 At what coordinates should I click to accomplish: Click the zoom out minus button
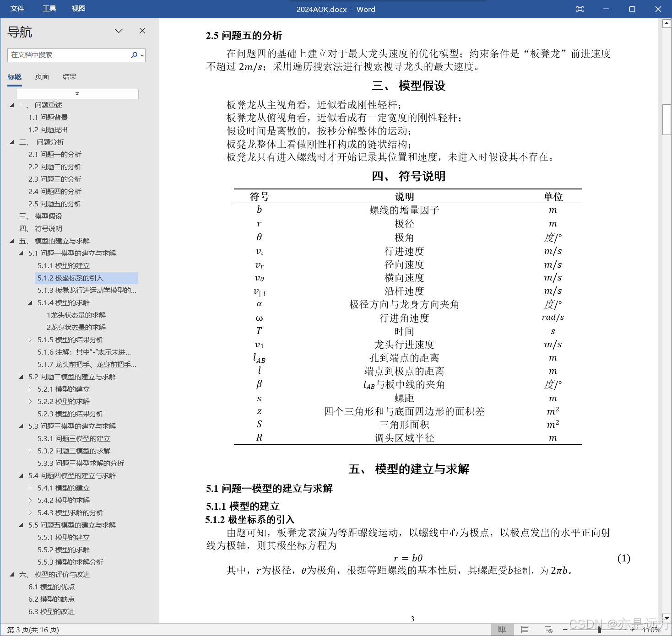click(x=565, y=630)
